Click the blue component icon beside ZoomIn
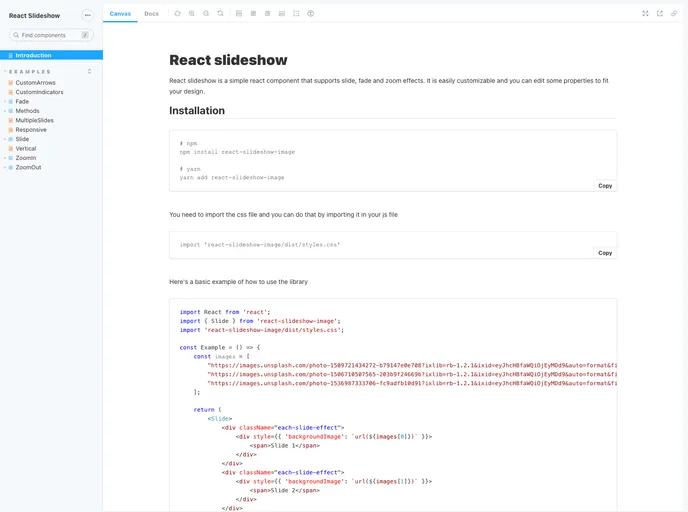The height and width of the screenshot is (512, 688). click(11, 158)
